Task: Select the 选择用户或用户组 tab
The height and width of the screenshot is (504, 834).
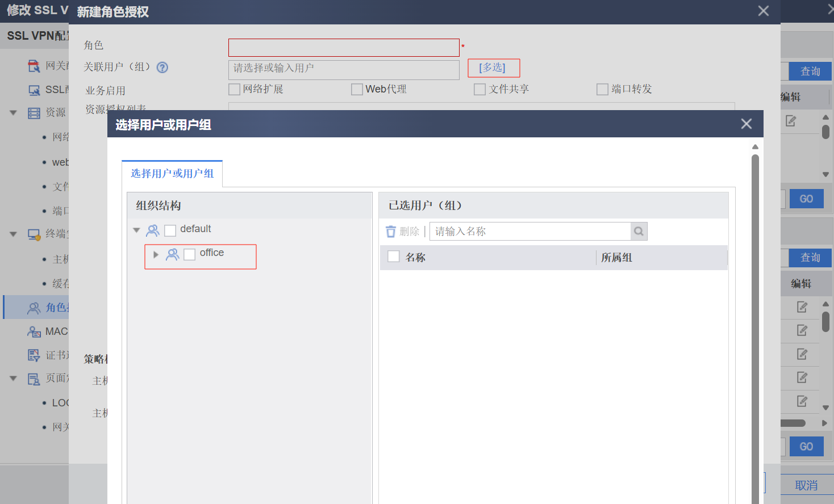Action: pos(172,174)
